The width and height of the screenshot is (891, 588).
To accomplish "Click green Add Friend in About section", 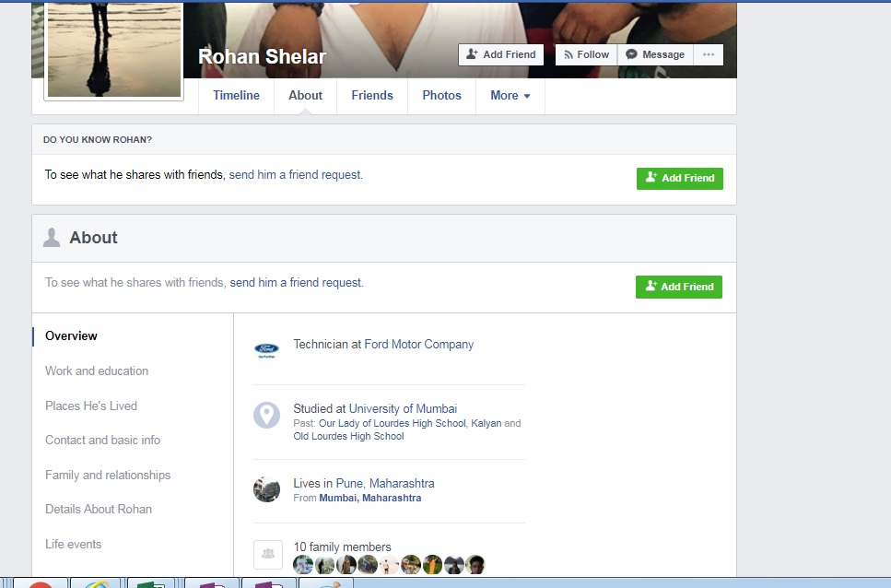I will point(678,287).
